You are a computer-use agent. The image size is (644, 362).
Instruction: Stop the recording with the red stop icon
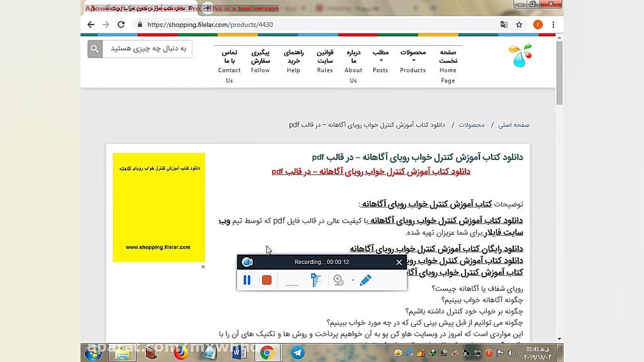267,280
